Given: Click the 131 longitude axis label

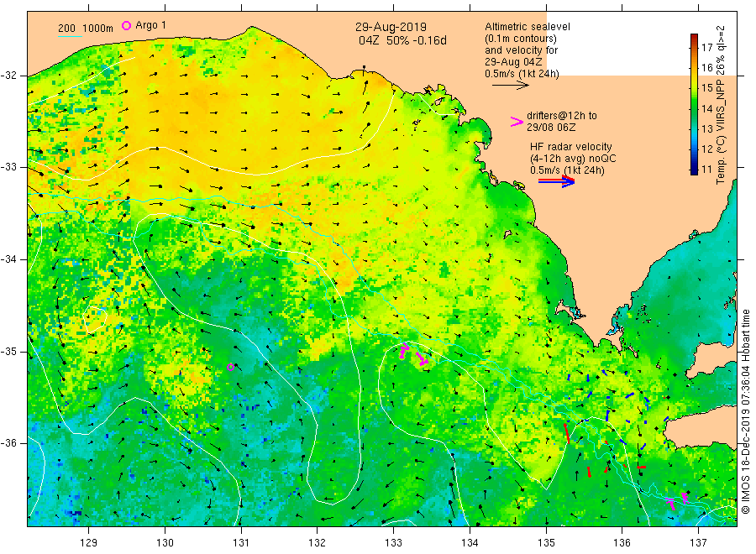Looking at the screenshot, I should pos(241,543).
